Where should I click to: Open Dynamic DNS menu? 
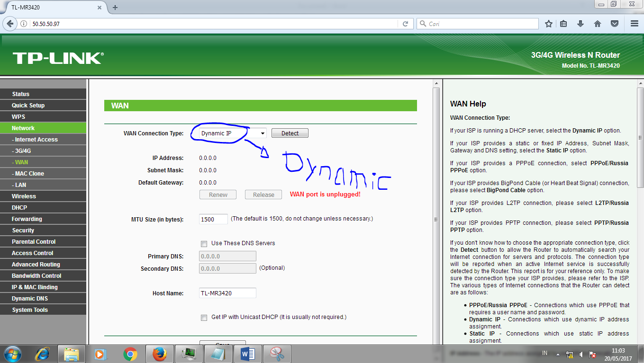pyautogui.click(x=43, y=298)
